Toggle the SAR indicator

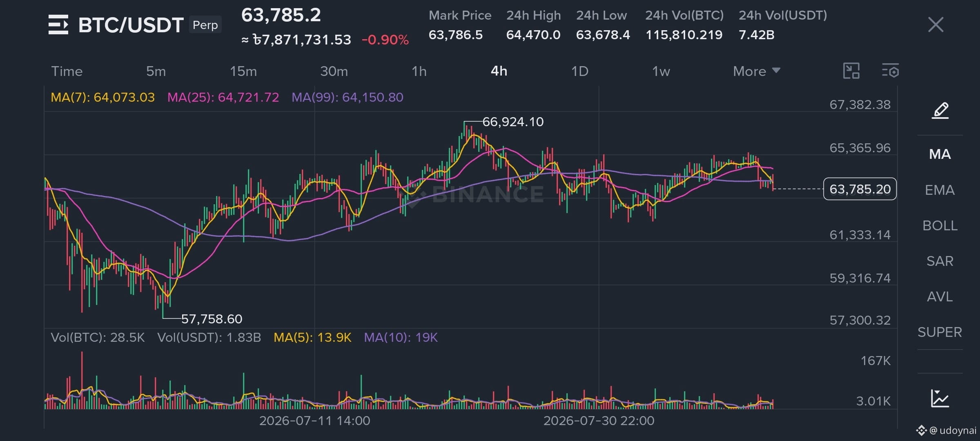[x=940, y=261]
